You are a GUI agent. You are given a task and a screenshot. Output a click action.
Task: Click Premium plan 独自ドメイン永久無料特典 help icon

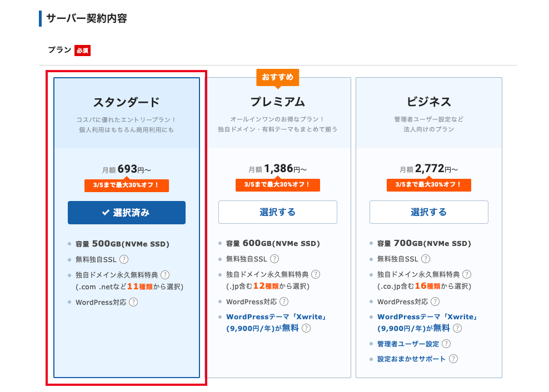tap(316, 274)
